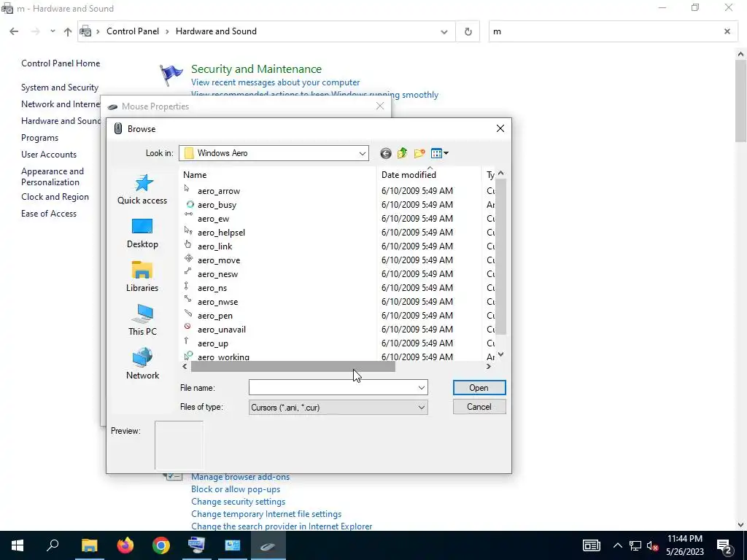The image size is (747, 560).
Task: Select the aero_link hand cursor icon
Action: [x=187, y=244]
